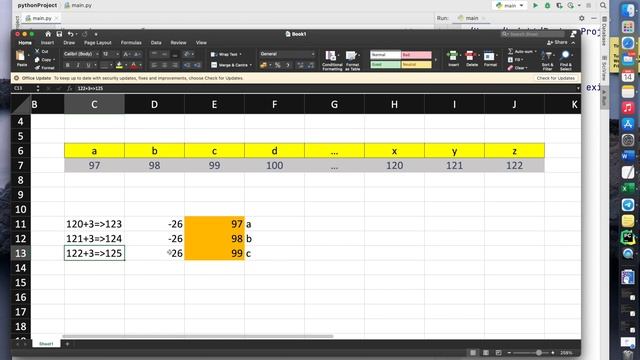Open Conditional Formatting

332,60
